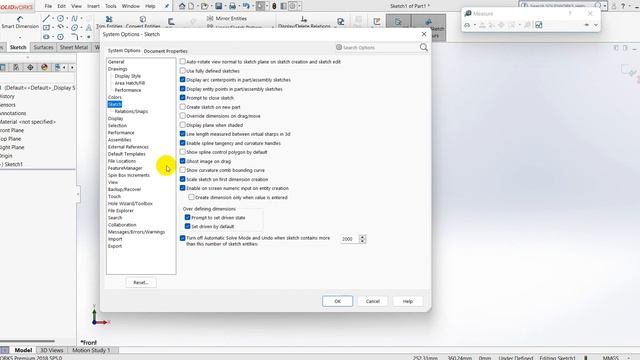Switch to the Document Properties tab
The width and height of the screenshot is (640, 360).
point(165,51)
